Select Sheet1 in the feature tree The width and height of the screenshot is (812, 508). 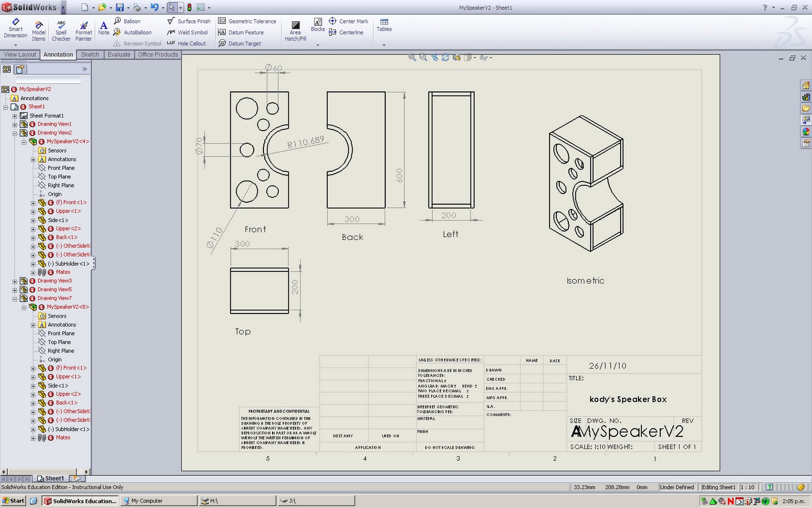pyautogui.click(x=37, y=107)
